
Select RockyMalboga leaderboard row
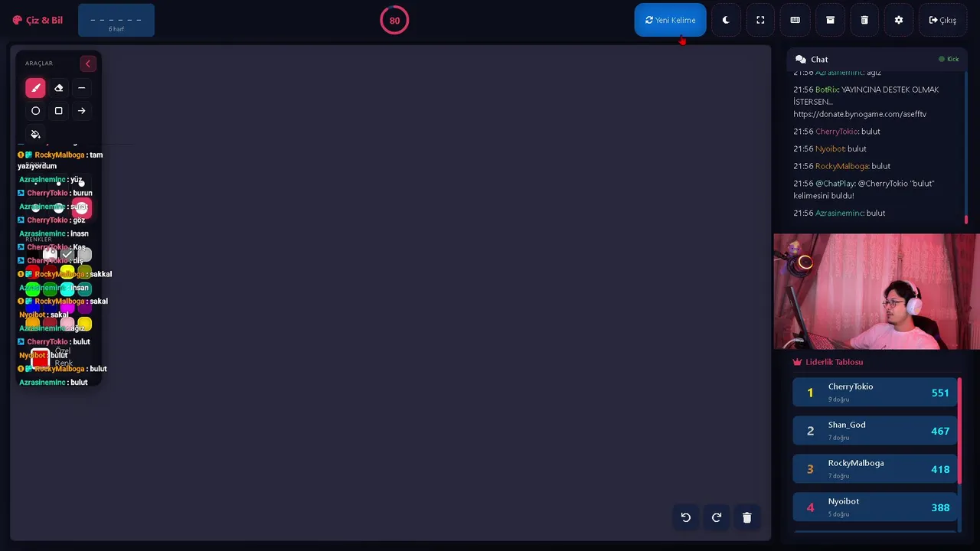[x=875, y=469]
